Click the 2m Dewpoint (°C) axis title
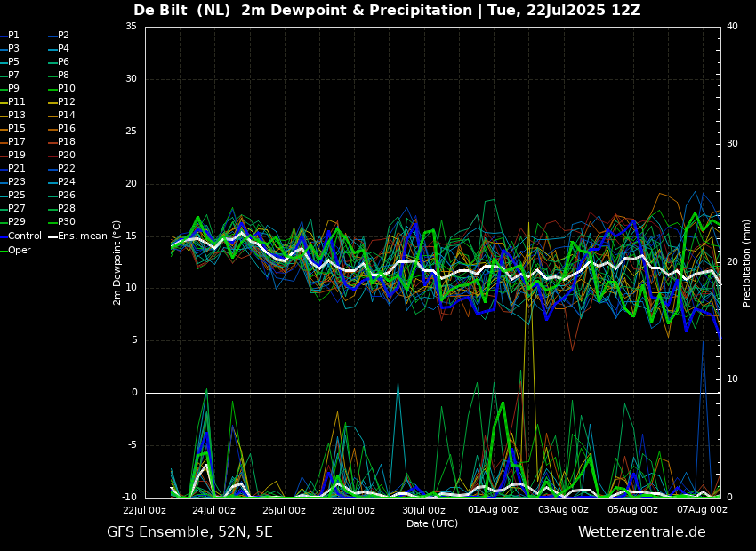 117,262
